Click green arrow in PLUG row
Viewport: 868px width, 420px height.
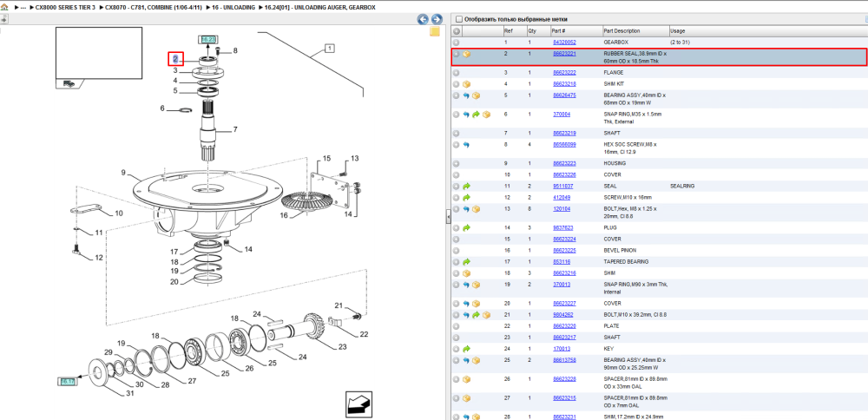pyautogui.click(x=467, y=228)
